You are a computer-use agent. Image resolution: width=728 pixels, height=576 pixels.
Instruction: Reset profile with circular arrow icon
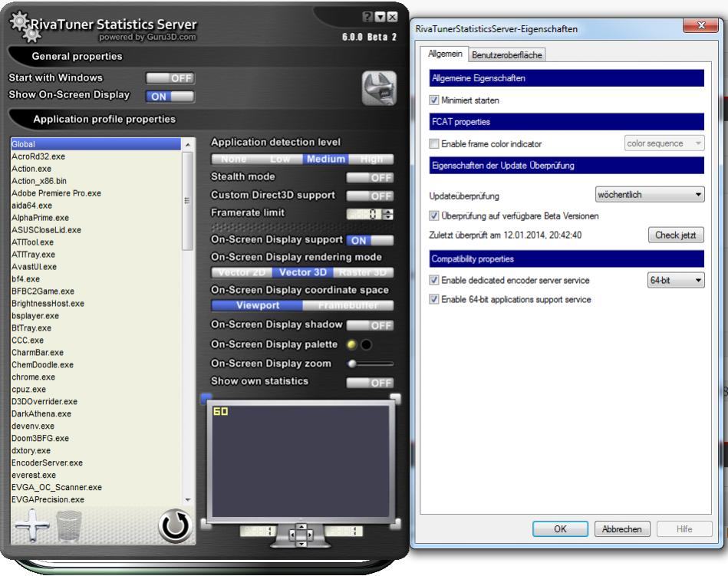coord(175,526)
